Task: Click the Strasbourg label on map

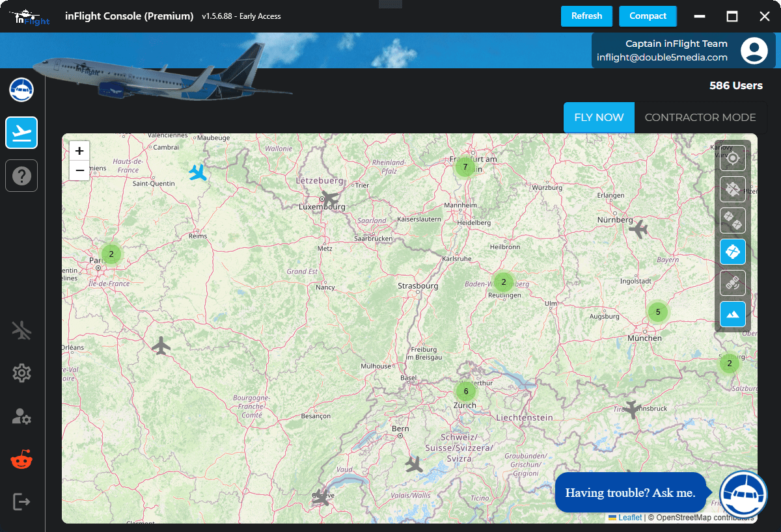Action: click(418, 286)
